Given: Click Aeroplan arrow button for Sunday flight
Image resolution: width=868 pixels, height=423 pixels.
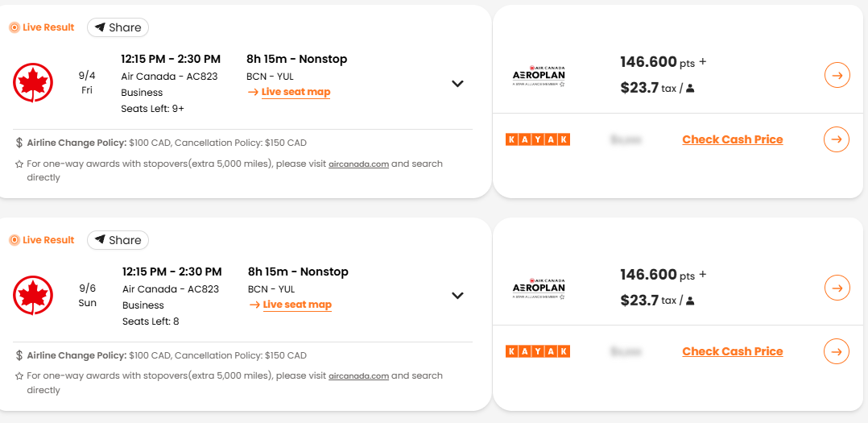Looking at the screenshot, I should click(x=837, y=288).
